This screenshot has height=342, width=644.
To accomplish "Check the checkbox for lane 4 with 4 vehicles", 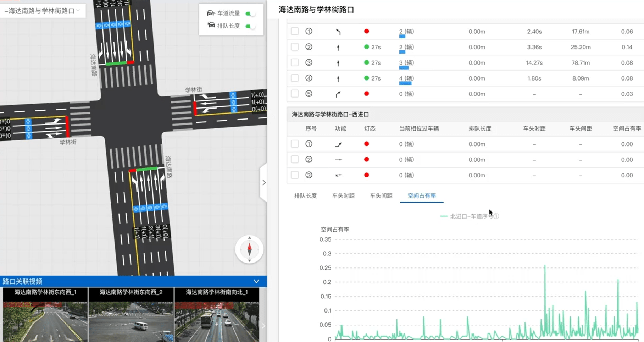I will [x=295, y=78].
